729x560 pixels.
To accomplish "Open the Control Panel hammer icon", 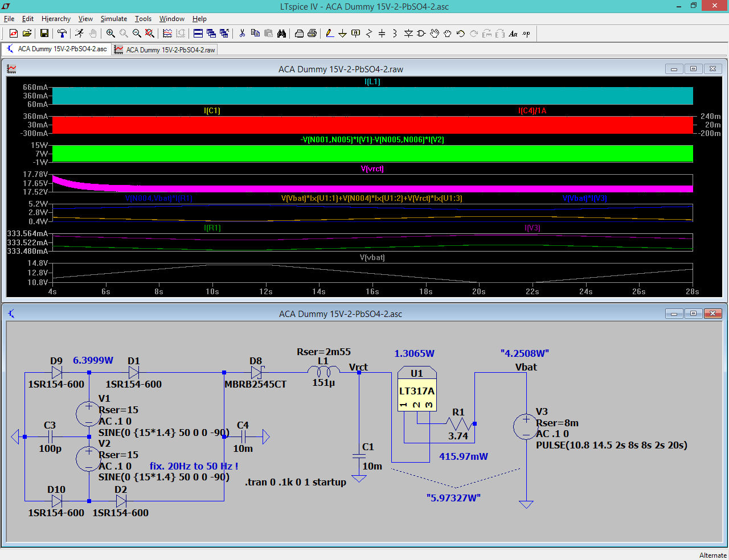I will click(62, 34).
